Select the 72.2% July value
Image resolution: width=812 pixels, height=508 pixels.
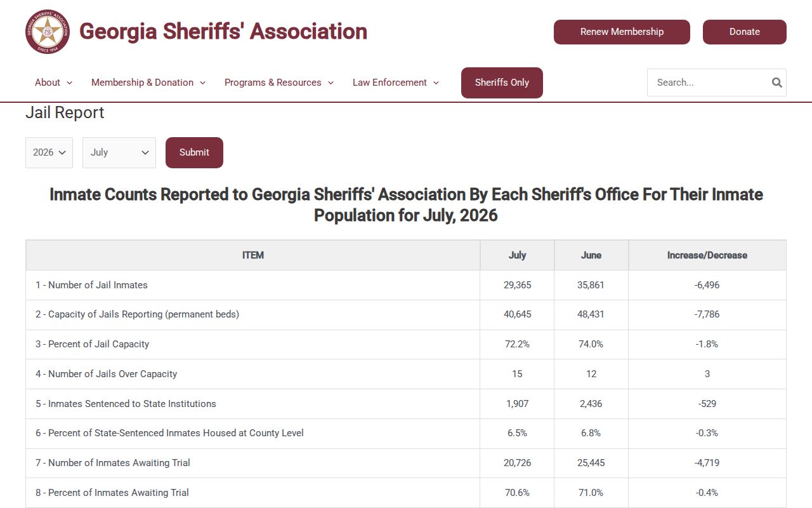517,344
